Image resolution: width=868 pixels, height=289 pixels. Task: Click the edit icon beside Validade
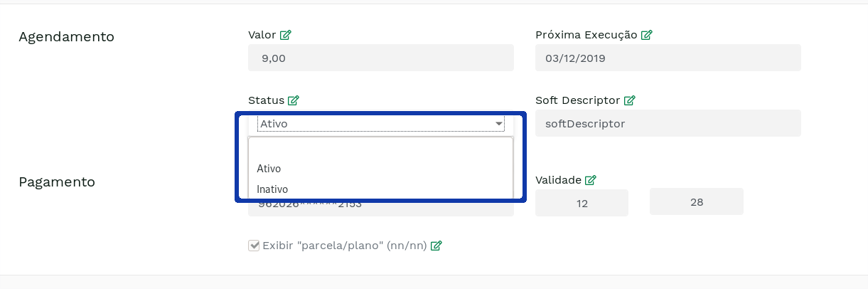[590, 180]
